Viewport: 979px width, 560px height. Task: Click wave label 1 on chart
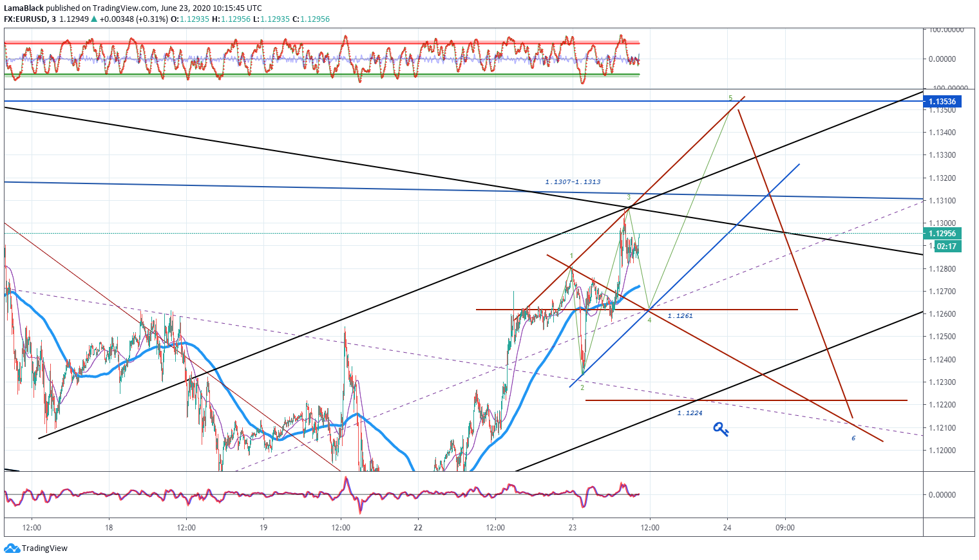pyautogui.click(x=571, y=256)
